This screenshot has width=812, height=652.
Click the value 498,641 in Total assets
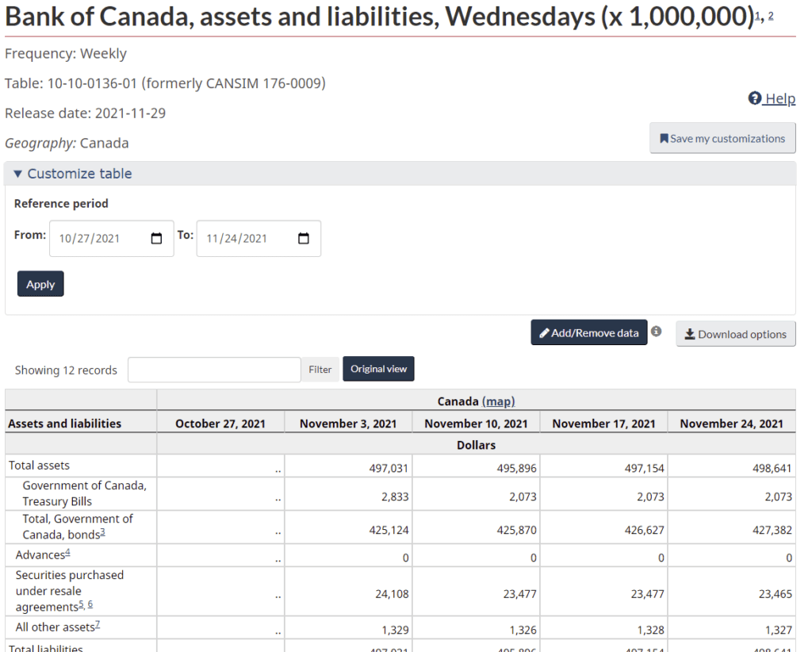(772, 468)
